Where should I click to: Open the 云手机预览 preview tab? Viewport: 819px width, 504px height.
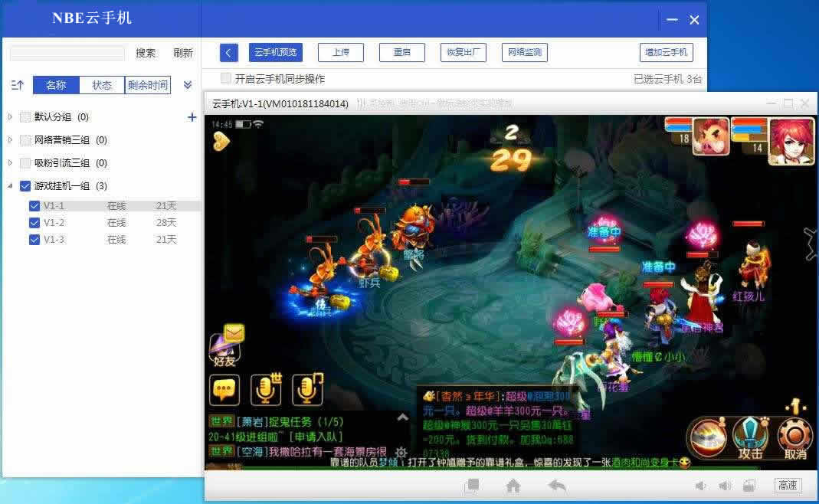(x=275, y=52)
